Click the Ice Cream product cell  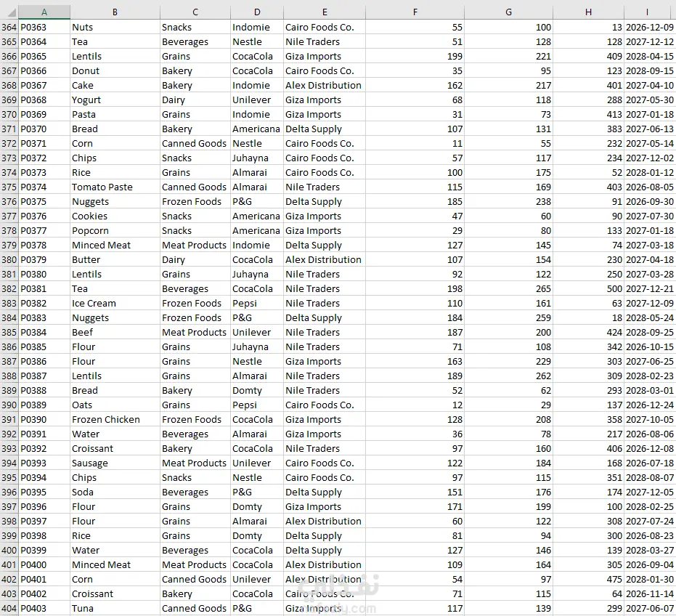click(x=115, y=303)
